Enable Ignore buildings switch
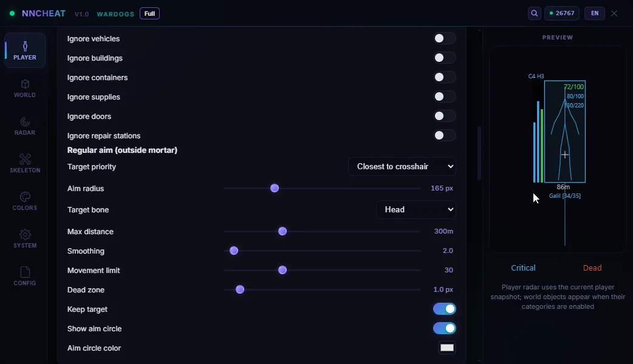Image resolution: width=633 pixels, height=364 pixels. pos(444,58)
